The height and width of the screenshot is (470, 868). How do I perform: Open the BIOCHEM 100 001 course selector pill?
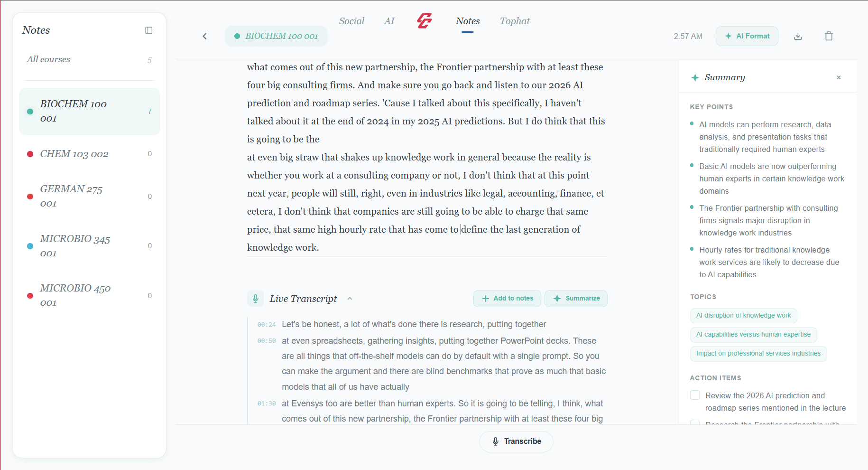tap(276, 36)
